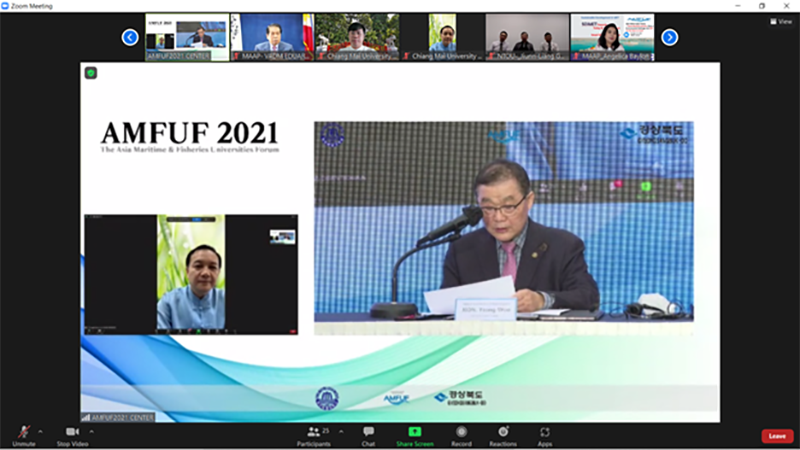Stop Video camera button
The image size is (800, 450).
[x=72, y=436]
